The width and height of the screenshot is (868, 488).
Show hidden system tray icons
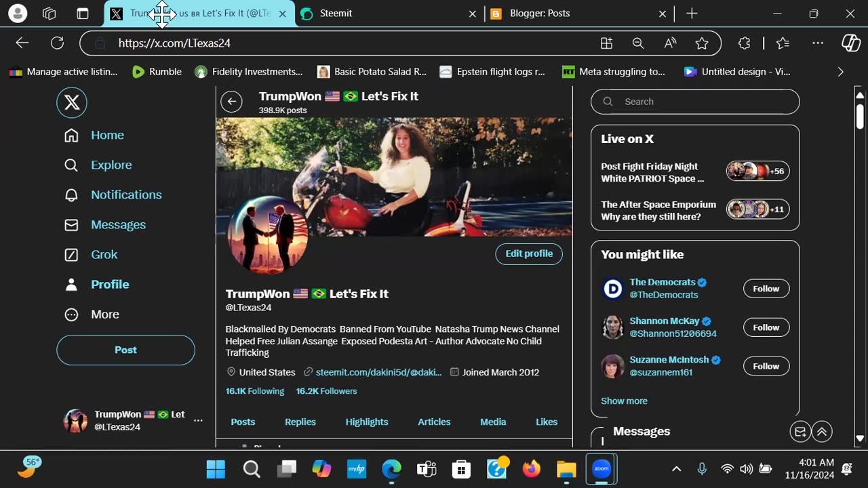[x=676, y=468]
